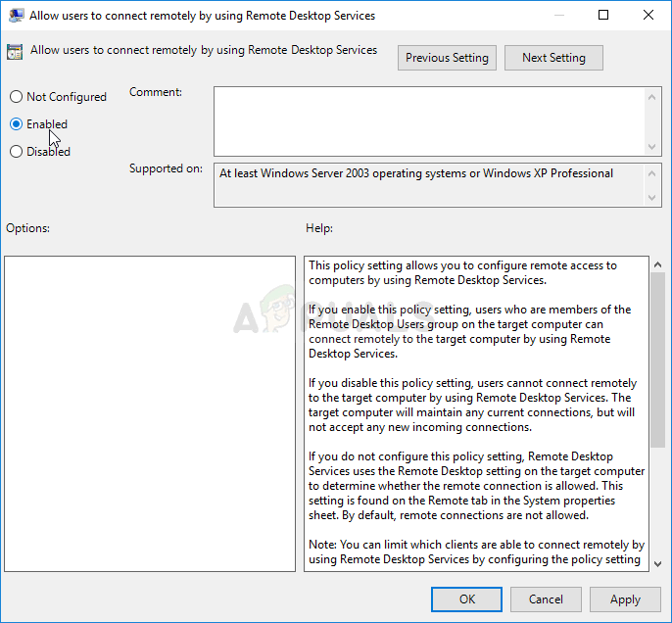
Task: Go to the Next Setting
Action: click(553, 58)
